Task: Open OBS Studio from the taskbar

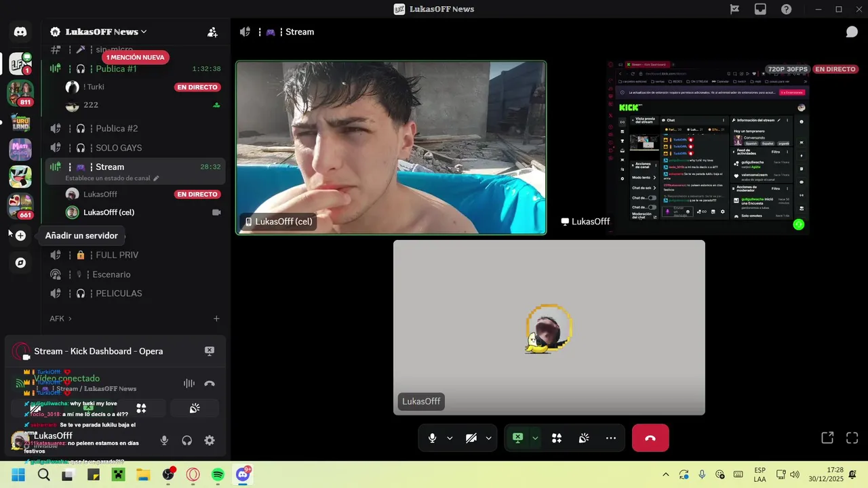Action: tap(168, 474)
